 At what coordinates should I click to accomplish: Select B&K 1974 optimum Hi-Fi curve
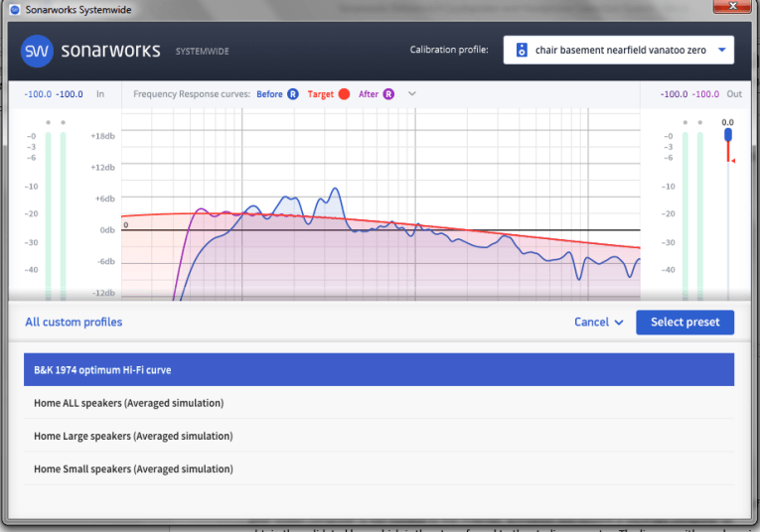click(x=380, y=370)
